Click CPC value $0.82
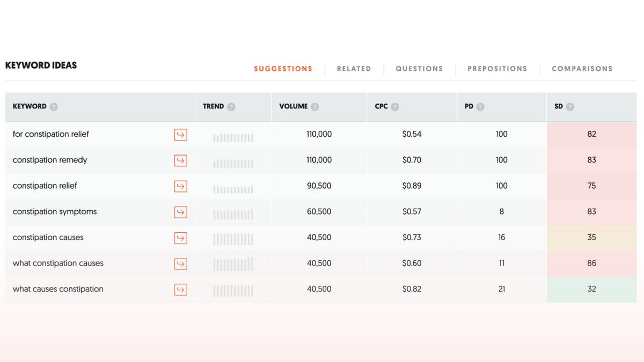The height and width of the screenshot is (362, 644). click(x=412, y=289)
